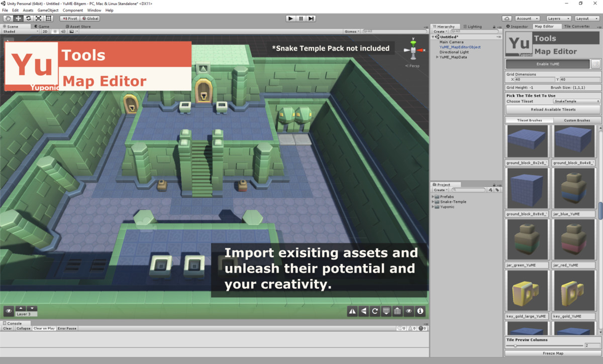
Task: Toggle 2D scene view mode
Action: point(45,31)
